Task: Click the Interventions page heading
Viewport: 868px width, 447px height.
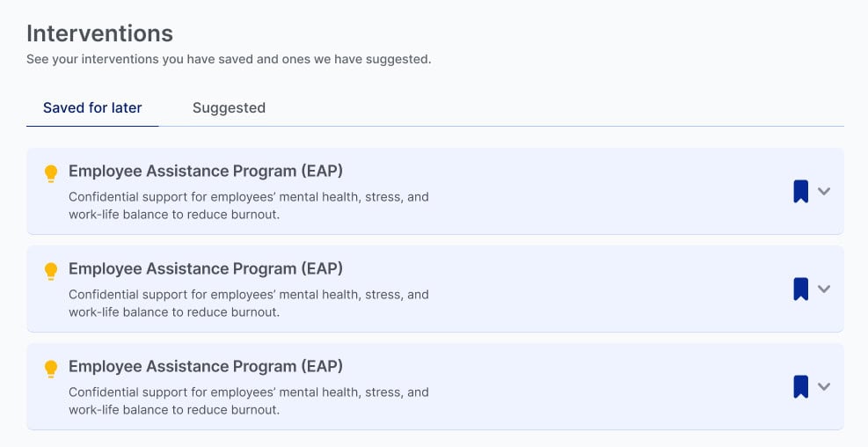Action: click(x=99, y=33)
